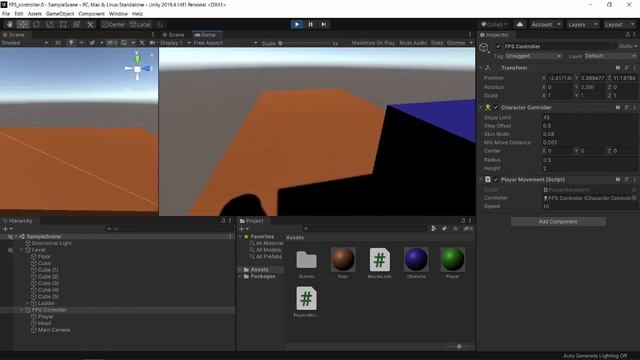This screenshot has height=360, width=640.
Task: Click the scene orientation gizmo
Action: (138, 68)
